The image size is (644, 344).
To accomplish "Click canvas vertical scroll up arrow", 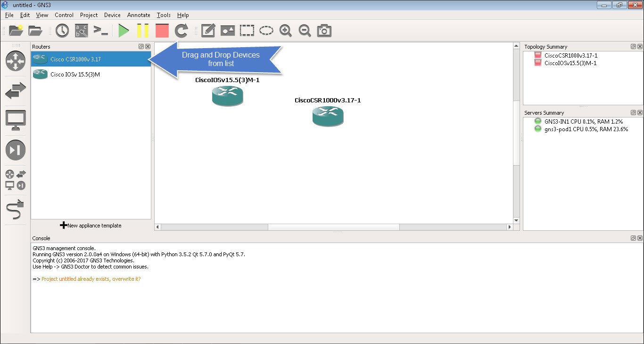I will [516, 46].
